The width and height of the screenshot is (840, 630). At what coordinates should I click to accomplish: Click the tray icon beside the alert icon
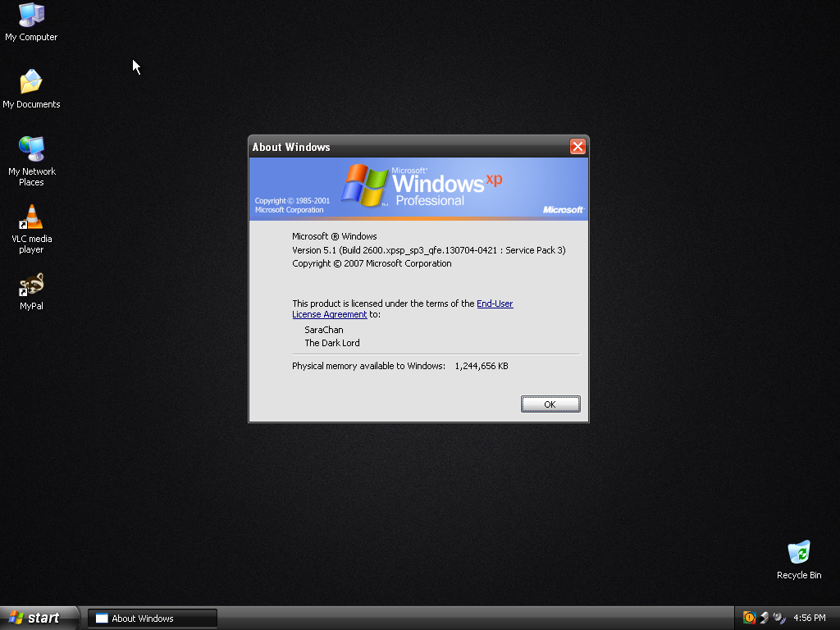765,618
